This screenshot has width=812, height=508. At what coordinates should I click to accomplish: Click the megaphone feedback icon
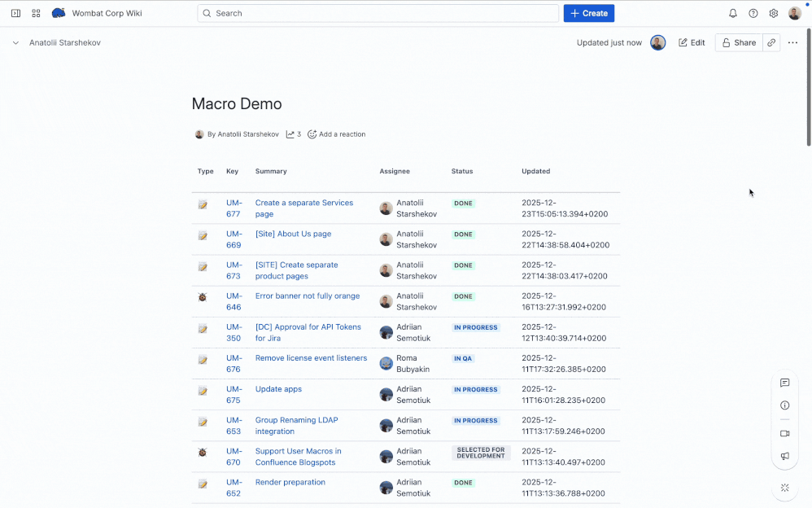[x=784, y=456]
